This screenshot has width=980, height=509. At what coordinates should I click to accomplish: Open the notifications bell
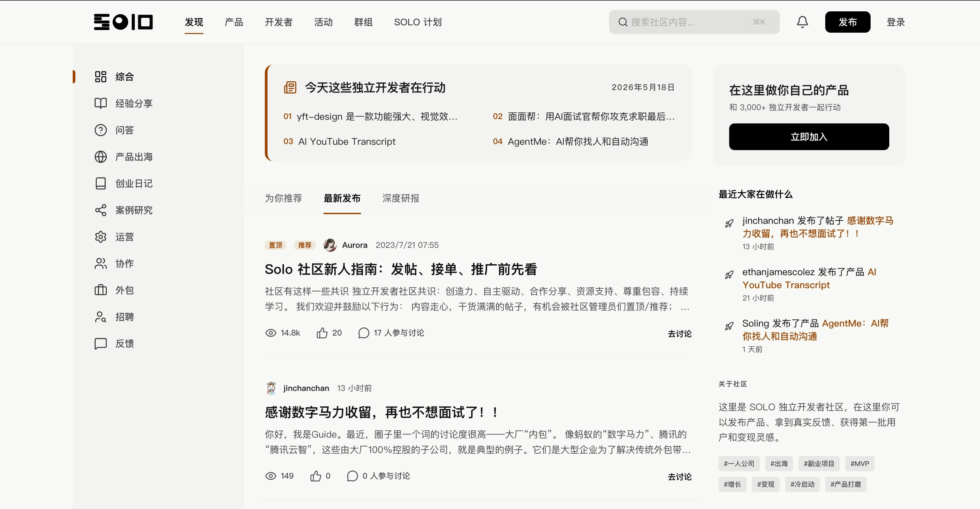pyautogui.click(x=802, y=22)
